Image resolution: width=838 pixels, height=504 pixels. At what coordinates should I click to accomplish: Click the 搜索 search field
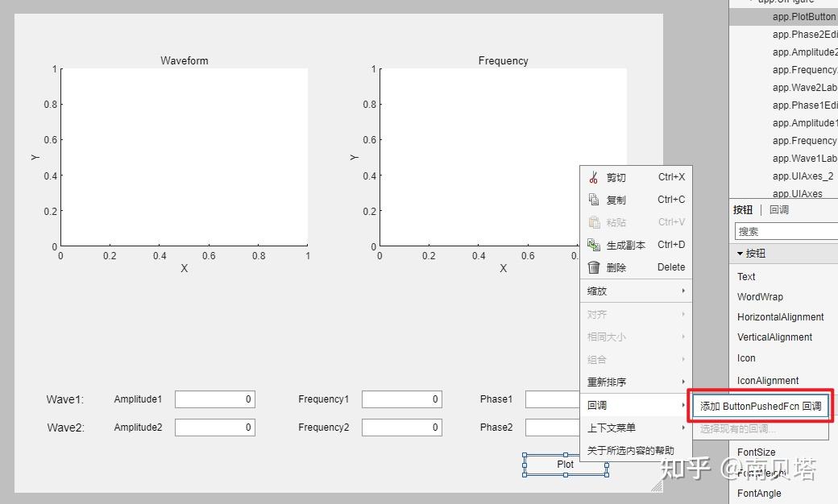point(786,231)
